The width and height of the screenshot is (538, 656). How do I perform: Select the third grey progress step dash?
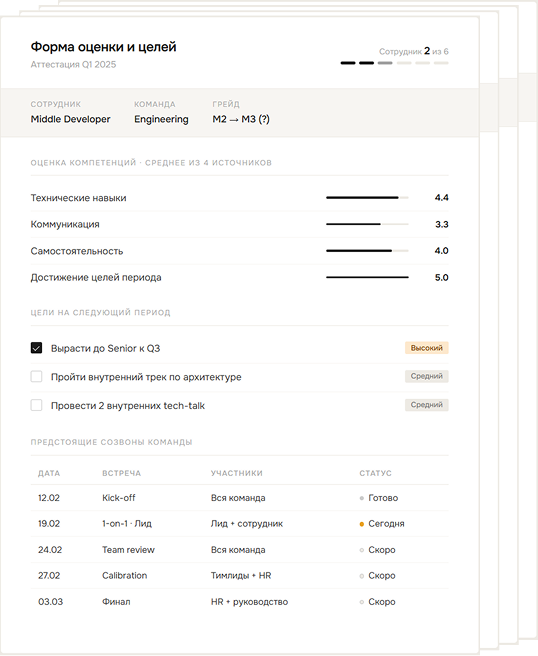click(385, 63)
